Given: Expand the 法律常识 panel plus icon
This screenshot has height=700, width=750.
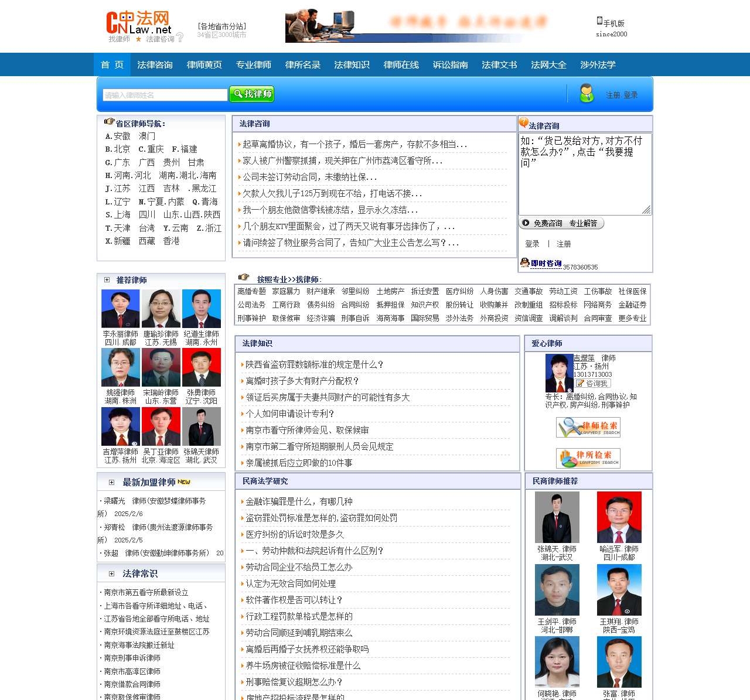Looking at the screenshot, I should point(111,574).
